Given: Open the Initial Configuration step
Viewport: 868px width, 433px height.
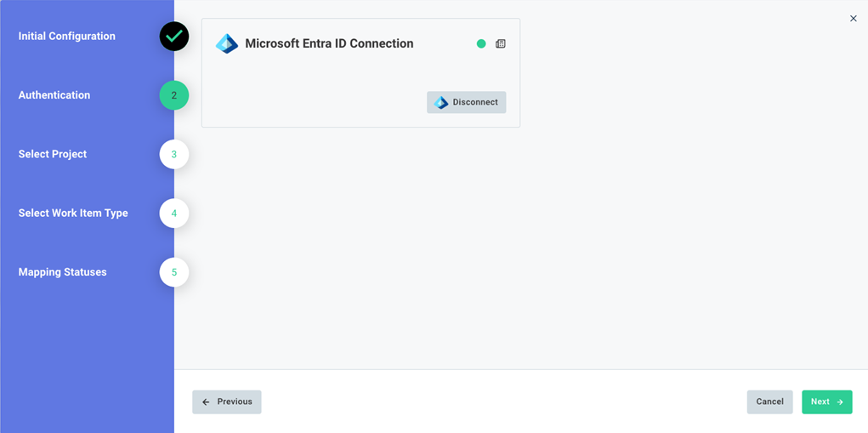Looking at the screenshot, I should coord(67,37).
